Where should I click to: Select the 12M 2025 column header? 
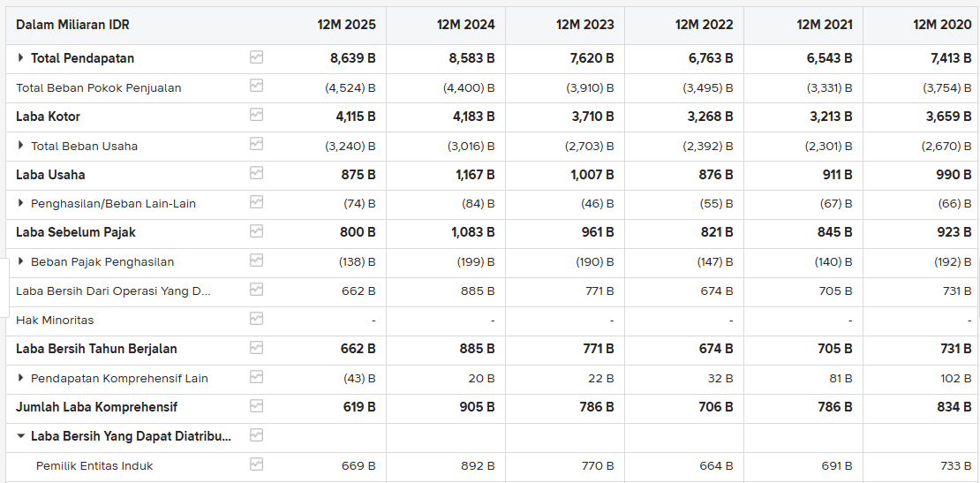(346, 25)
